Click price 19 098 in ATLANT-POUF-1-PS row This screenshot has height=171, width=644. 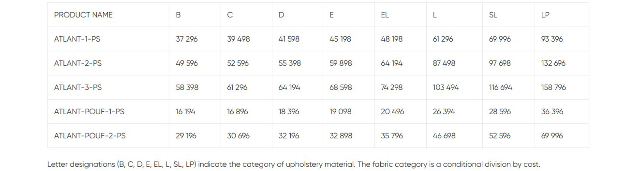click(x=340, y=111)
